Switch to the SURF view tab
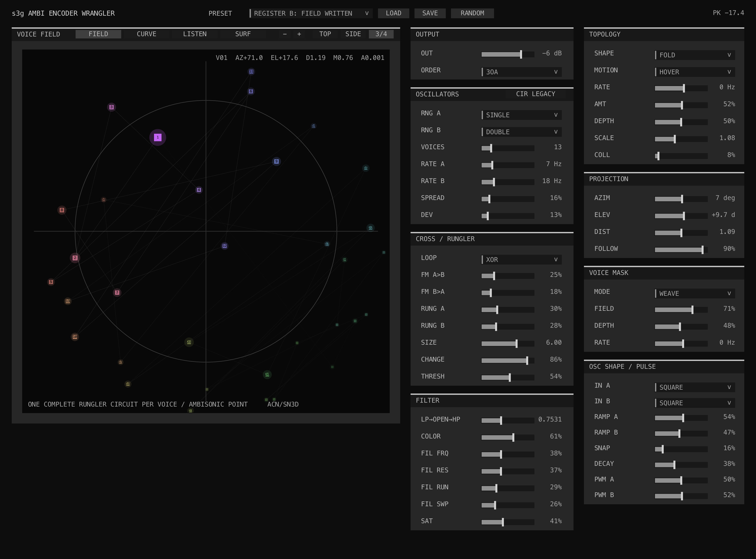Screen dimensions: 756x559 (243, 34)
